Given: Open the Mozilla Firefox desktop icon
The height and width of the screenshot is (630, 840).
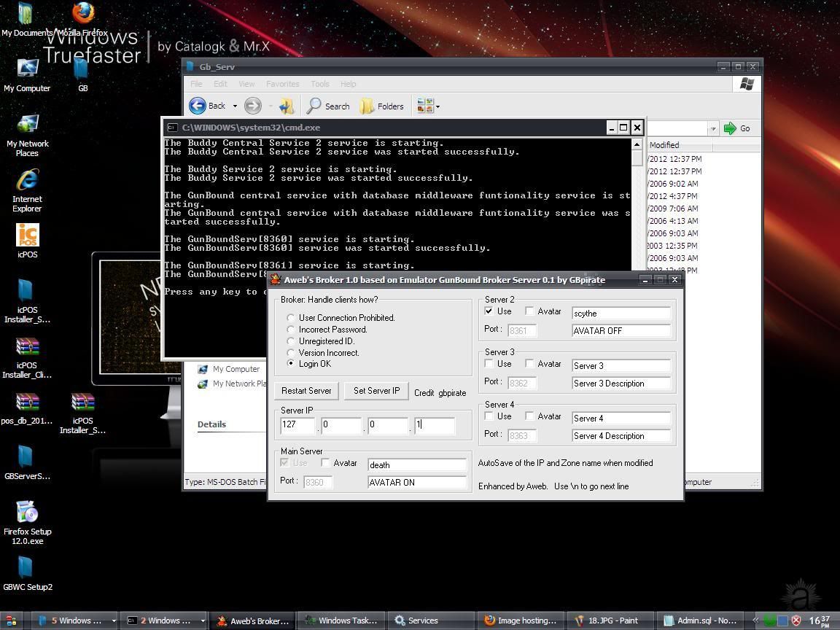Looking at the screenshot, I should click(83, 14).
